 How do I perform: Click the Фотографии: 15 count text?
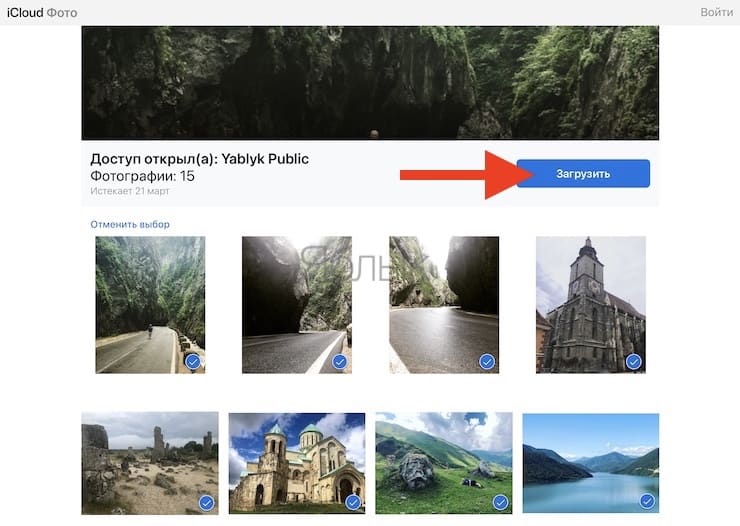143,176
